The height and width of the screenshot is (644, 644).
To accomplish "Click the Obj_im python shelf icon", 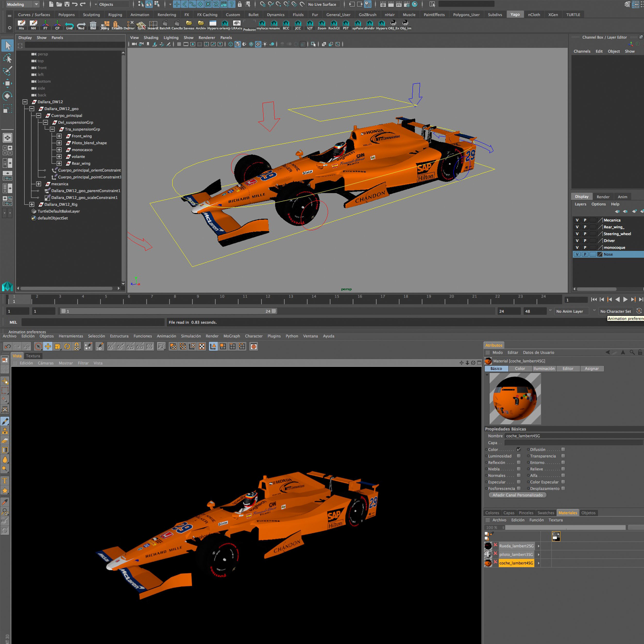I will (405, 25).
